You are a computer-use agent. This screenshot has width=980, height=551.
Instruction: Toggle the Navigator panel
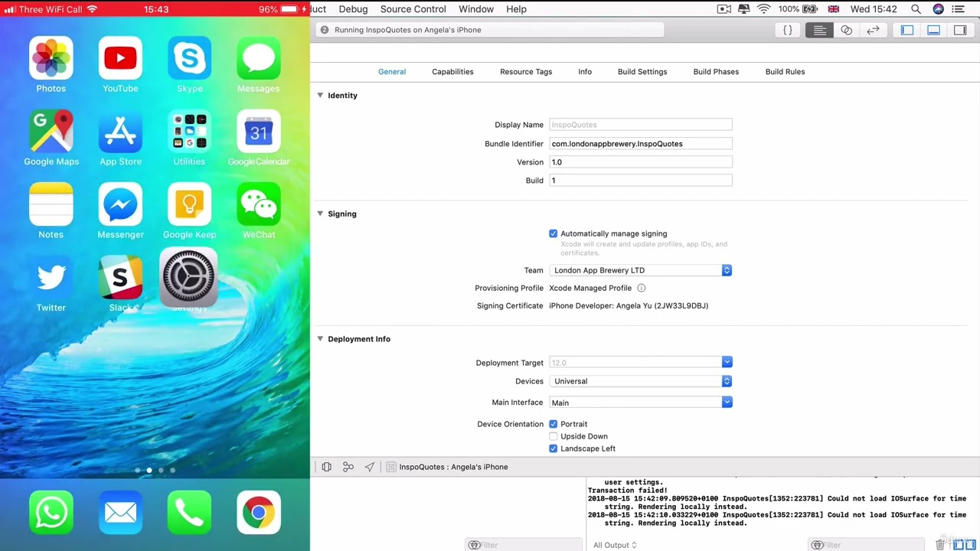click(x=907, y=30)
